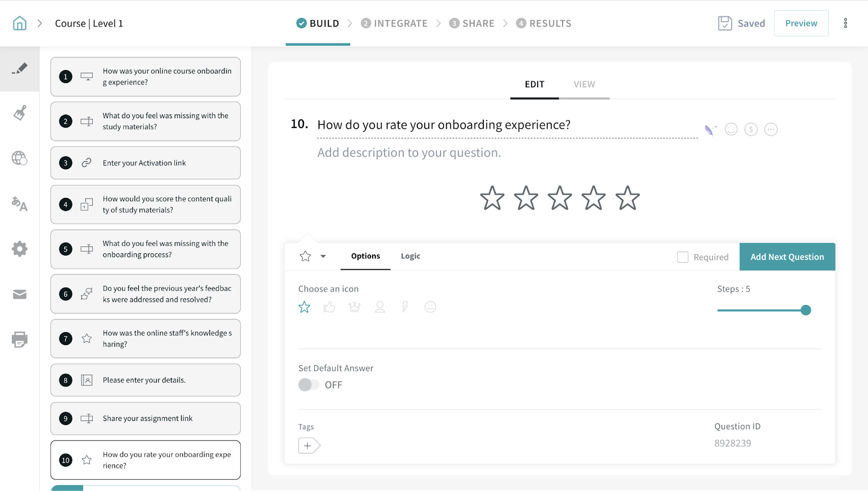Select question 7 about staff's knowledge sharing
Image resolution: width=868 pixels, height=491 pixels.
point(145,339)
